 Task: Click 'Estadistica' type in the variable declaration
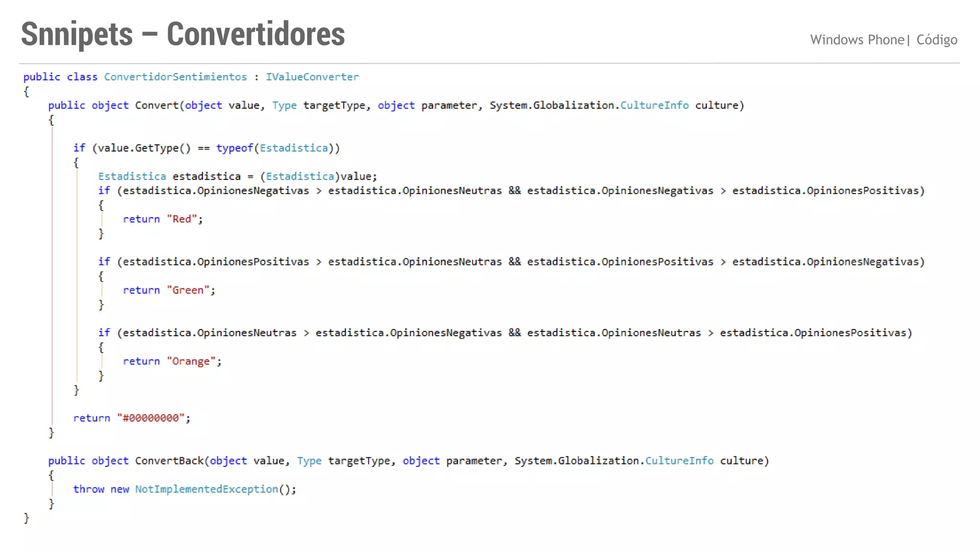click(x=132, y=176)
